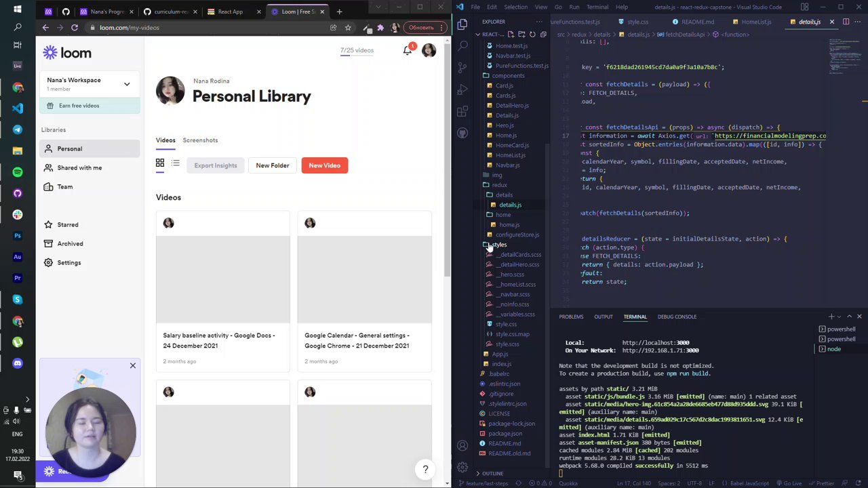The width and height of the screenshot is (868, 488).
Task: Click the New Video button
Action: [x=325, y=165]
